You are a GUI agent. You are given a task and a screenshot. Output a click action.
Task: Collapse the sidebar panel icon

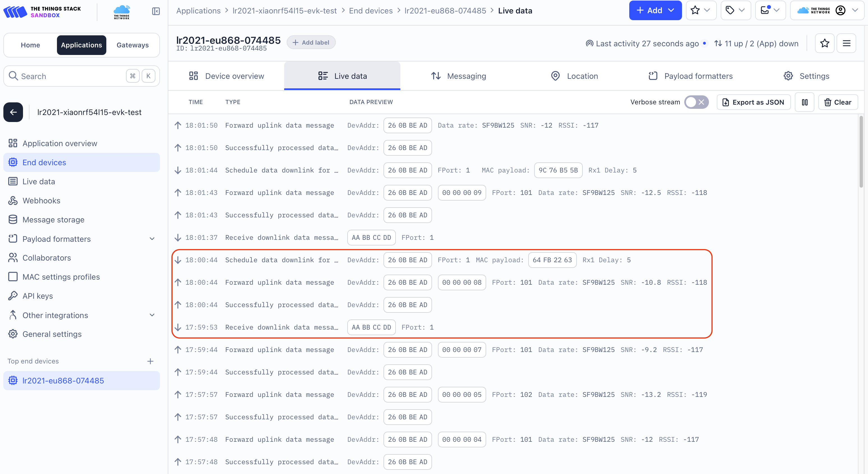click(x=156, y=11)
